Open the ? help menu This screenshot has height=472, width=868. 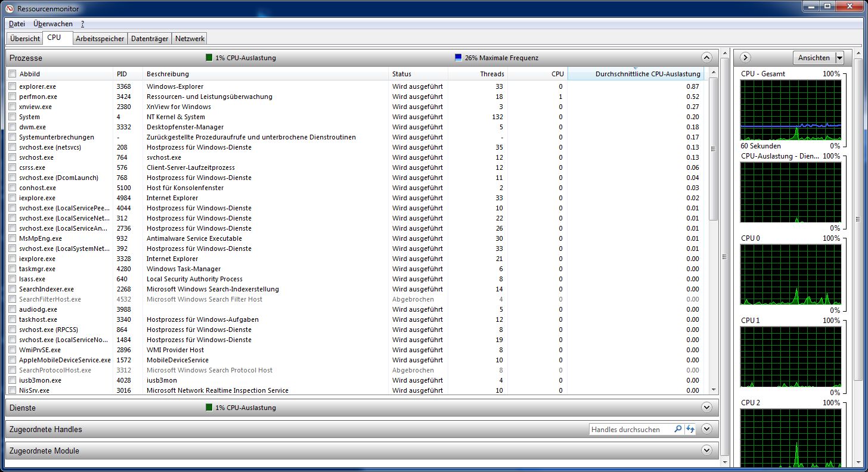tap(82, 24)
